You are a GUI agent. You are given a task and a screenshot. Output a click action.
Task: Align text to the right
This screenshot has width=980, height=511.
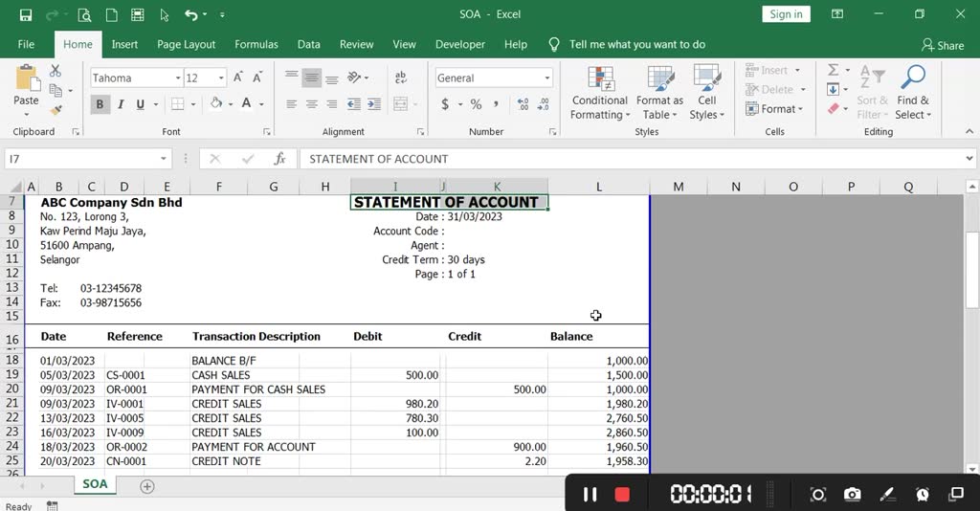[x=331, y=104]
